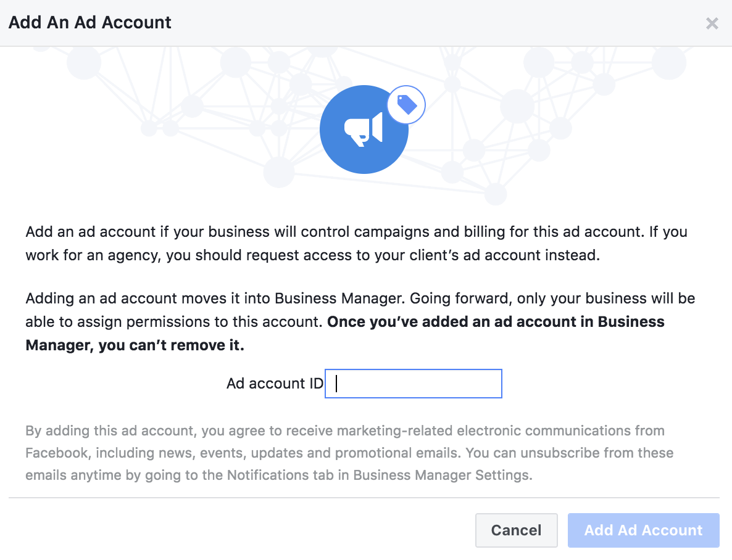Click the tag badge on the megaphone

(x=406, y=104)
